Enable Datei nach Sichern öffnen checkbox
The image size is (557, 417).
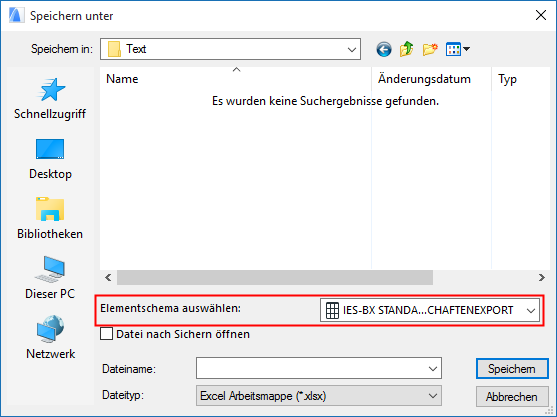107,334
